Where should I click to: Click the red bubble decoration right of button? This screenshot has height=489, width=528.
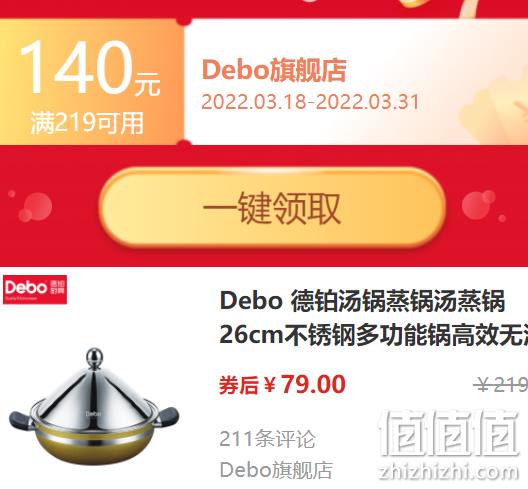(479, 205)
